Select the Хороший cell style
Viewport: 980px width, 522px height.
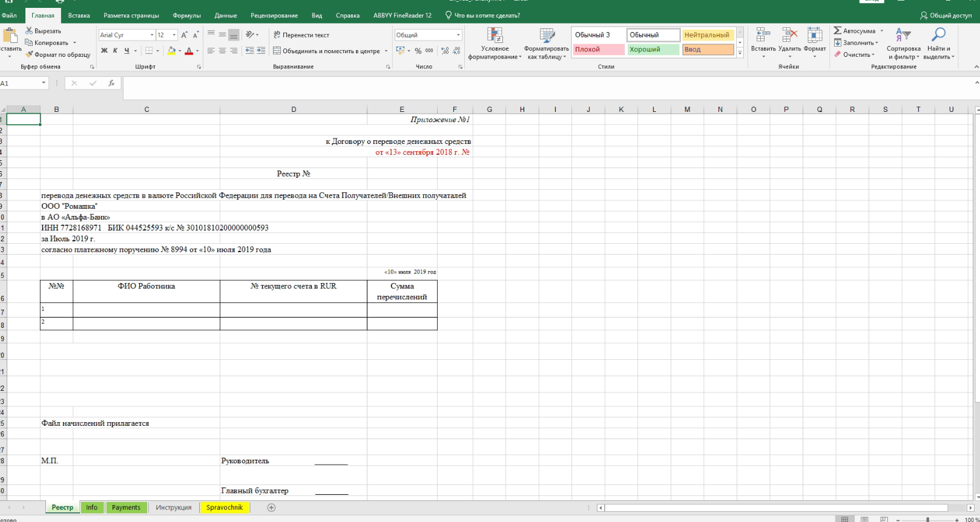pyautogui.click(x=653, y=50)
